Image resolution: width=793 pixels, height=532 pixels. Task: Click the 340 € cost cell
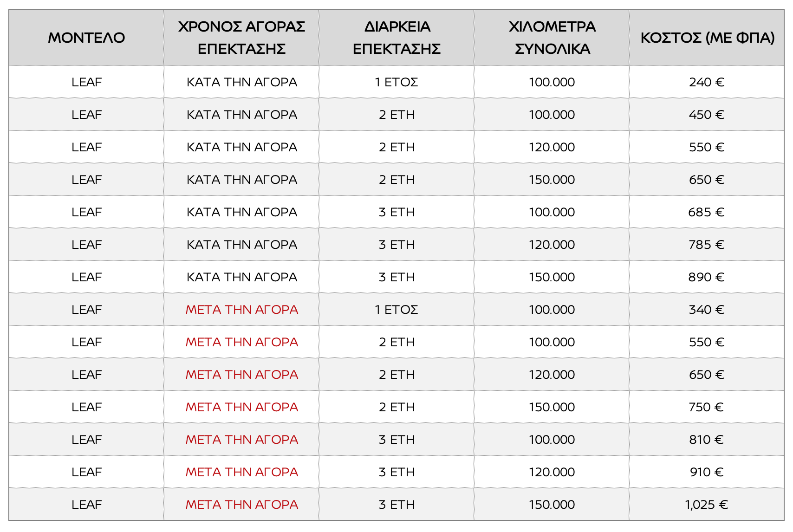point(707,310)
